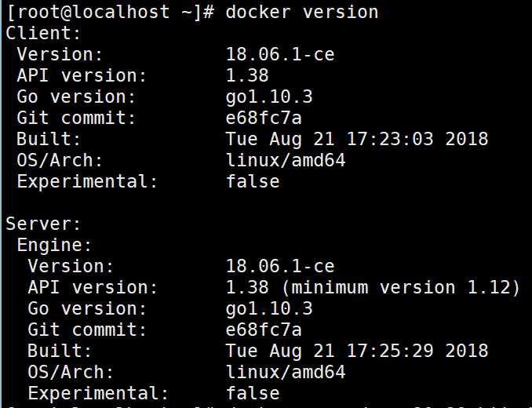Click the client Git commit e68fc7a
This screenshot has width=532, height=408.
264,118
